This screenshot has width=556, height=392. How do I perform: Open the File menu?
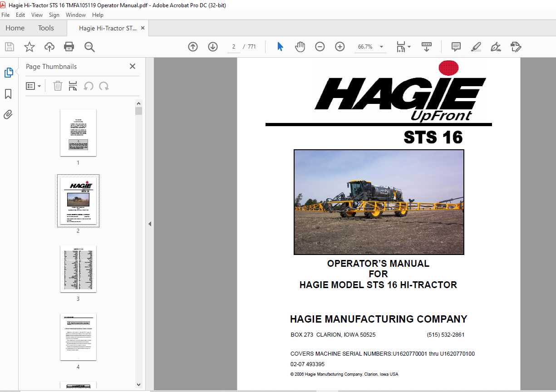tap(5, 15)
